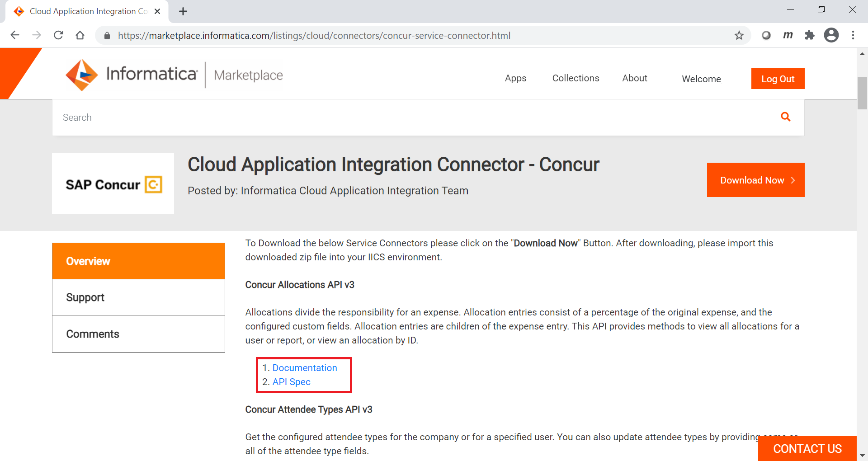
Task: Go back using the browser back arrow
Action: (15, 35)
